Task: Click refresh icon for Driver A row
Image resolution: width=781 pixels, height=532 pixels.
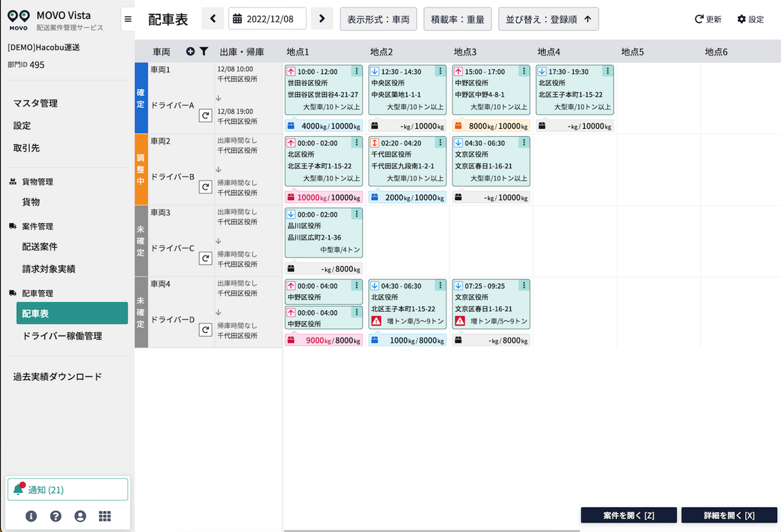Action: [x=205, y=116]
